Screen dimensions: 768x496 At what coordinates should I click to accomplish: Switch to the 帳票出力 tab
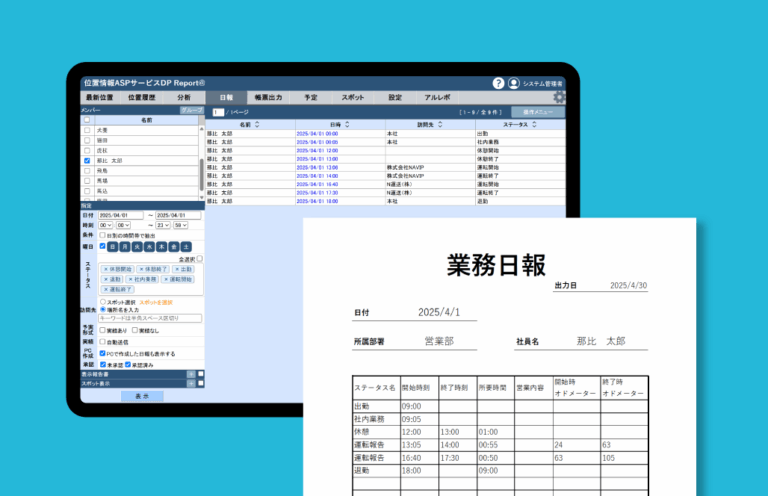(268, 98)
